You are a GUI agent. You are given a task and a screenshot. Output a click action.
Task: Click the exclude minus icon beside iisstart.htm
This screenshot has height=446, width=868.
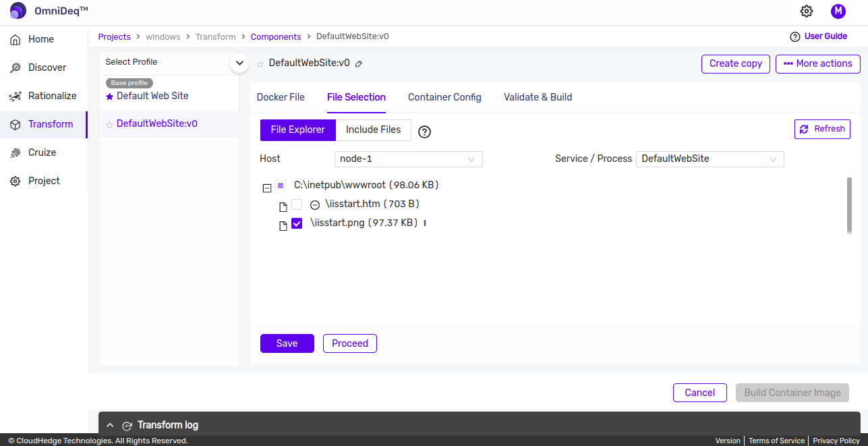click(314, 204)
